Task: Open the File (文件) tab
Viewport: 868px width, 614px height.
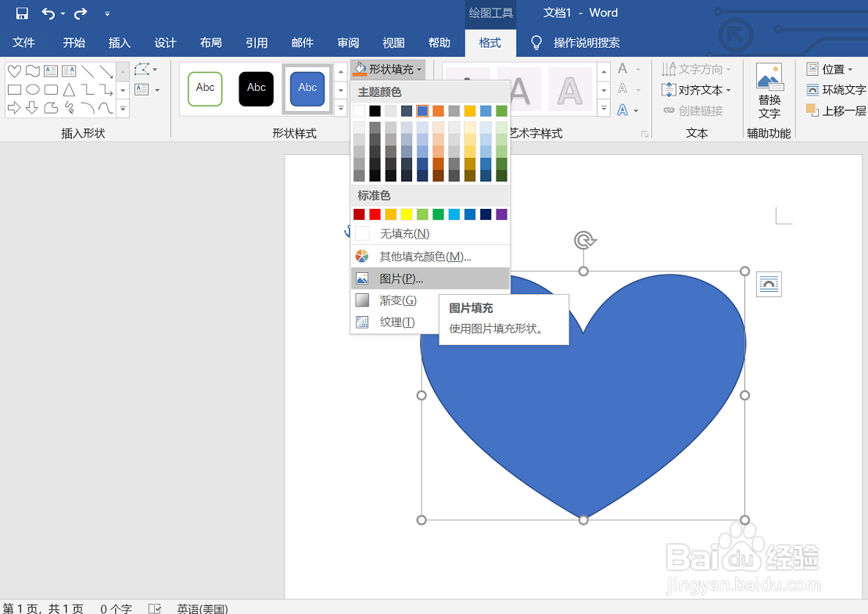Action: pyautogui.click(x=23, y=43)
